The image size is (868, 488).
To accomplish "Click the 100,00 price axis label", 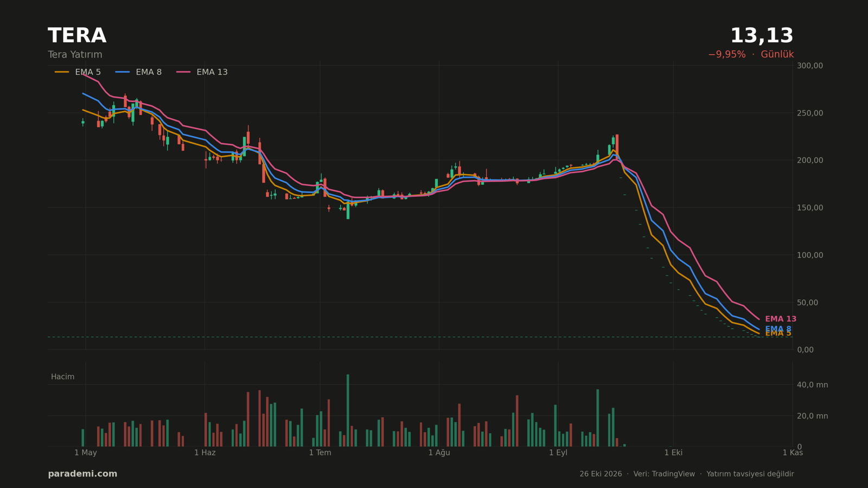I will point(810,255).
